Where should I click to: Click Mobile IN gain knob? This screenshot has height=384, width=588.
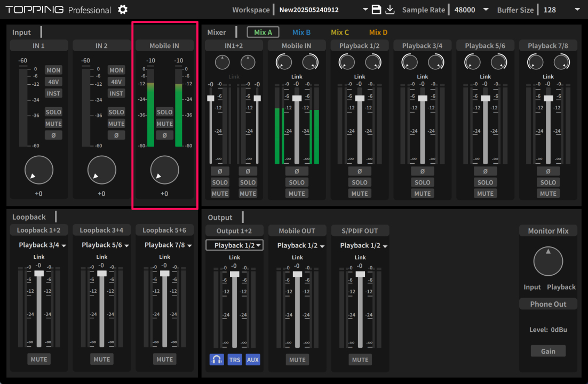165,170
